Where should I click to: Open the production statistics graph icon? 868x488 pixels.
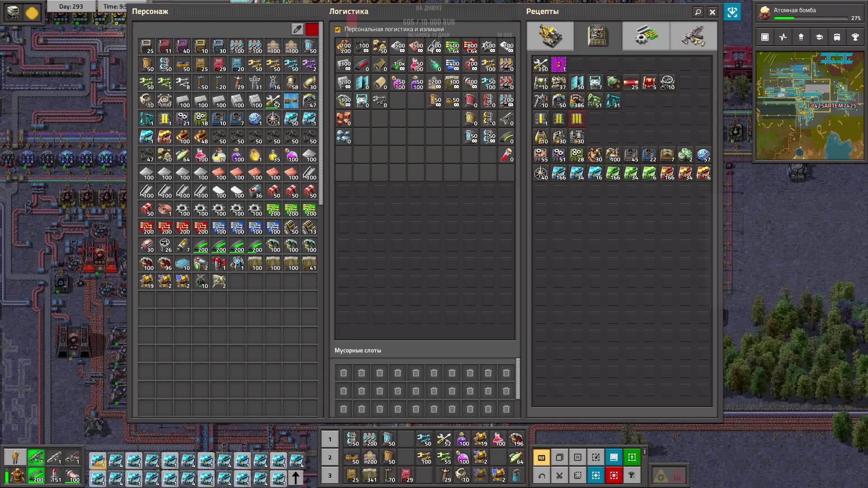[x=783, y=38]
